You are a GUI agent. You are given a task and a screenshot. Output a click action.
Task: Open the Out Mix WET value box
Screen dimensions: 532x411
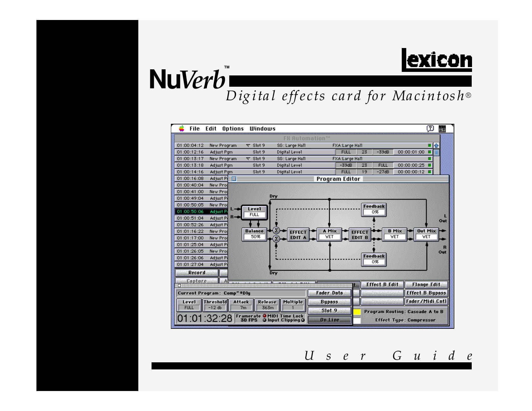coord(426,237)
